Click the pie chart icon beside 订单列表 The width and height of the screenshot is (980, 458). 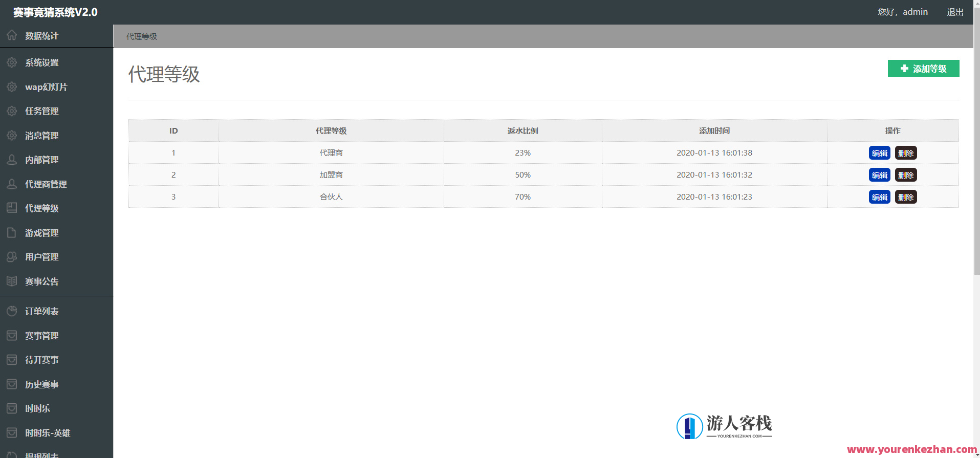click(12, 311)
